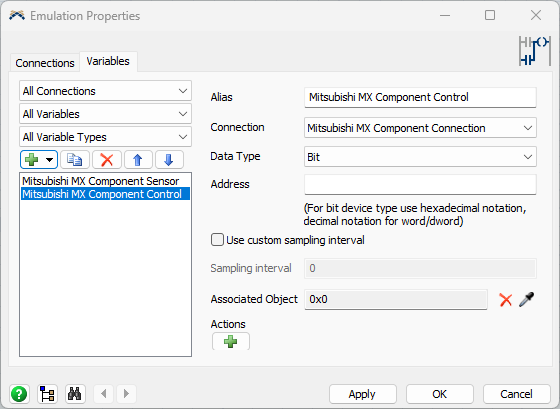Pick associated object with eyedropper sampler icon
The image size is (560, 409).
pyautogui.click(x=527, y=299)
